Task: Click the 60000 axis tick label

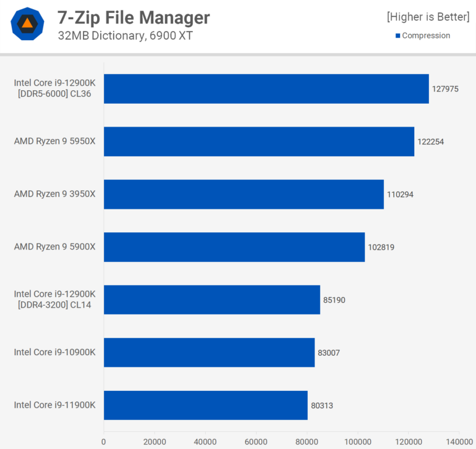Action: point(256,442)
